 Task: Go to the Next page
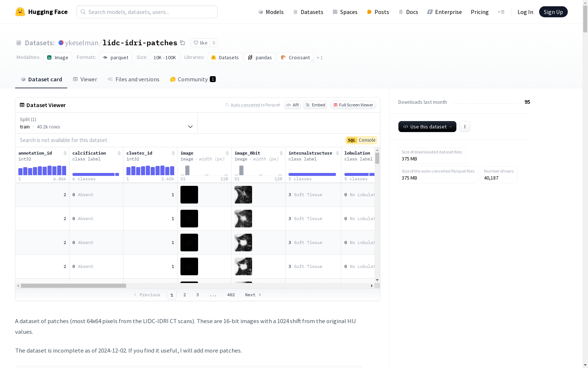pos(253,295)
